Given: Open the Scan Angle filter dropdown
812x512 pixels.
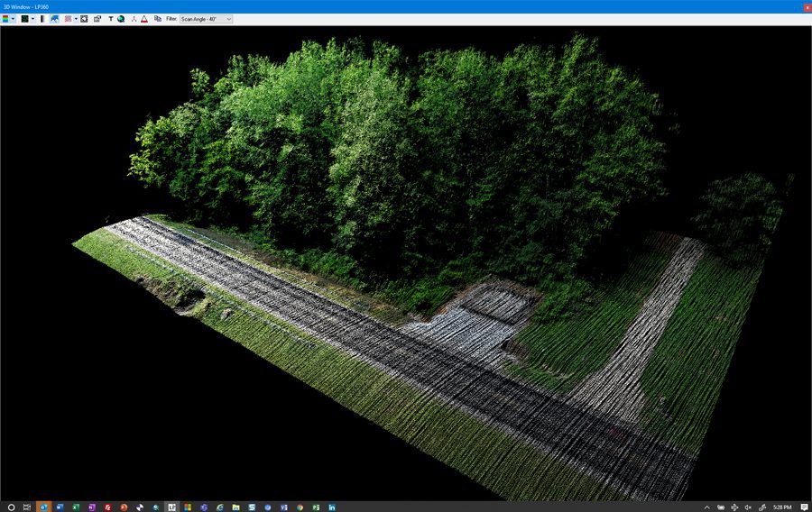Looking at the screenshot, I should tap(206, 19).
